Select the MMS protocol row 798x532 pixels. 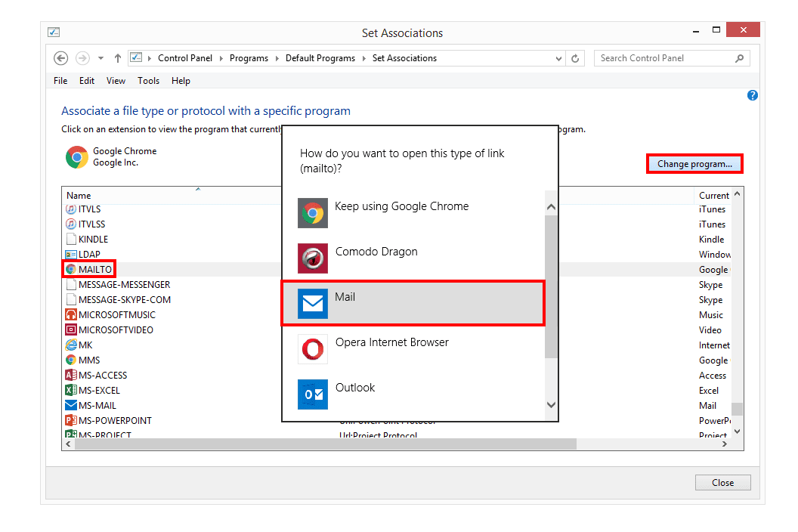89,360
